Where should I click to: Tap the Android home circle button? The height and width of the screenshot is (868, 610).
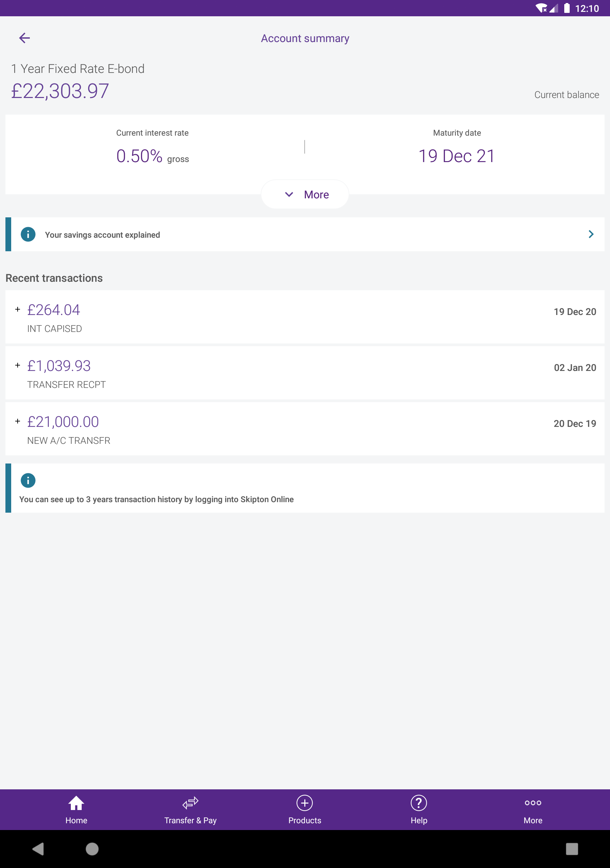[92, 849]
